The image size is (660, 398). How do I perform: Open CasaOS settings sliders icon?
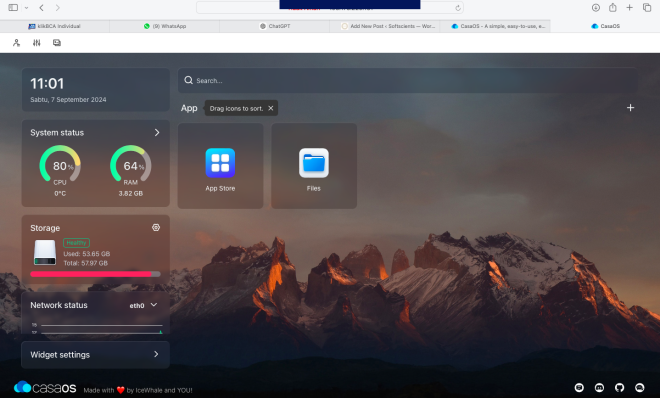[37, 42]
